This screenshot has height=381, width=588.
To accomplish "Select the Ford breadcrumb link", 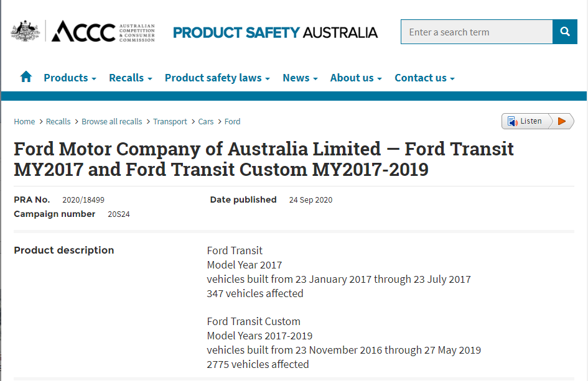I will coord(232,122).
